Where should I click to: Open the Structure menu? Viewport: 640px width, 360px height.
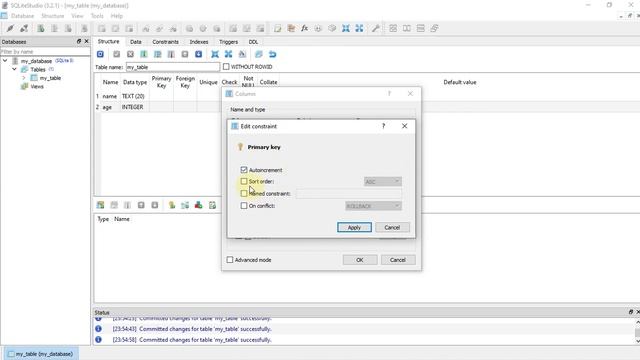click(53, 16)
